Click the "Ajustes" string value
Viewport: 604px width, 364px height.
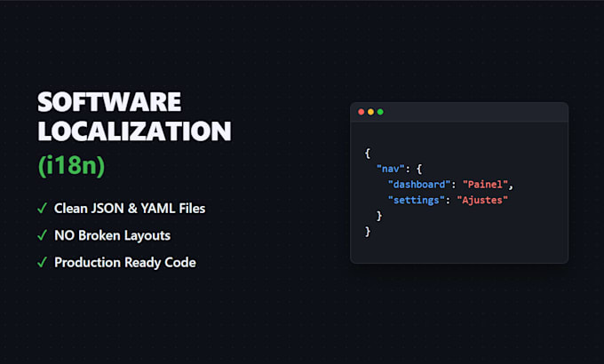pos(482,201)
